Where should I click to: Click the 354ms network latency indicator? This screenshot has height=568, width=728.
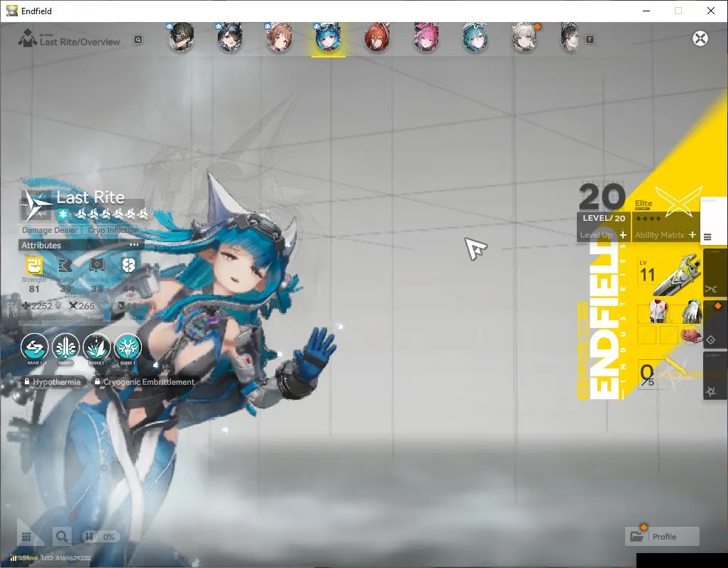click(24, 558)
